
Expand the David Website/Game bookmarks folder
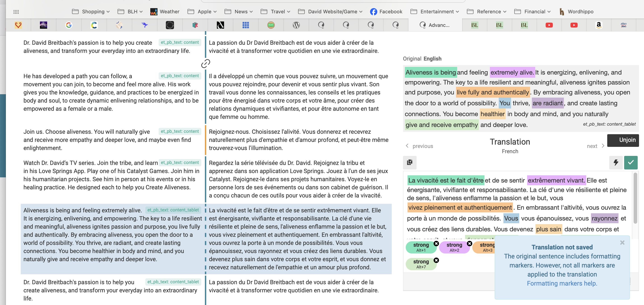[x=330, y=12]
